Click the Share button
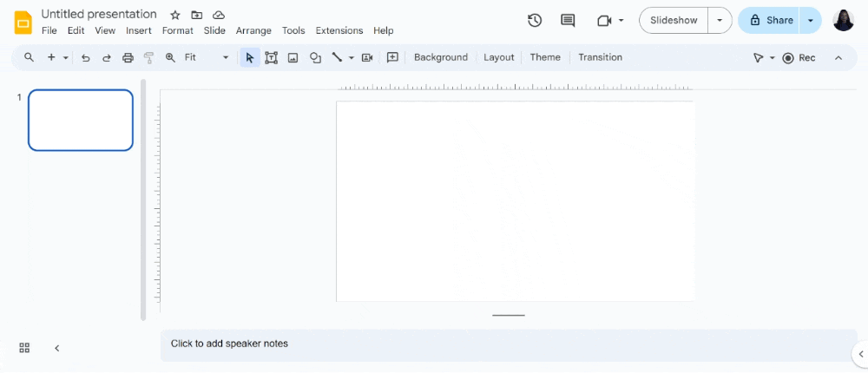The height and width of the screenshot is (373, 868). pyautogui.click(x=769, y=21)
